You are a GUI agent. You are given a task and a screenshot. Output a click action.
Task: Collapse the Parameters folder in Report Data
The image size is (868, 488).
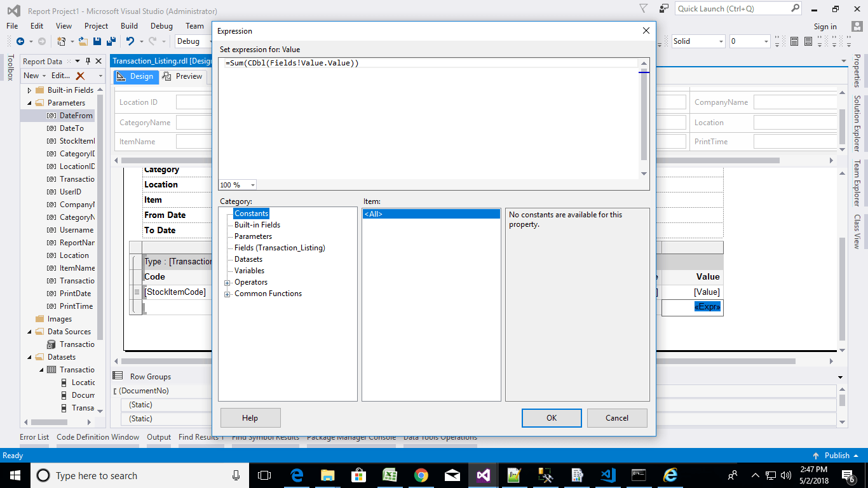(29, 103)
